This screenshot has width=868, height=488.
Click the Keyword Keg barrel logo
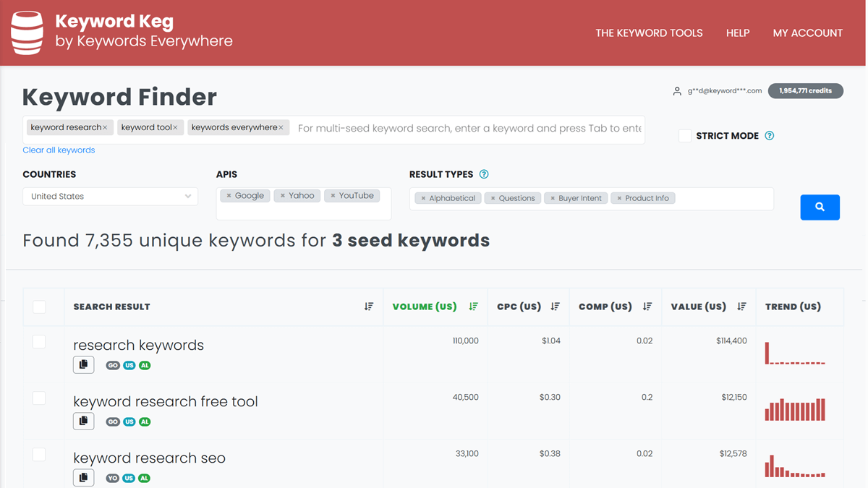27,33
